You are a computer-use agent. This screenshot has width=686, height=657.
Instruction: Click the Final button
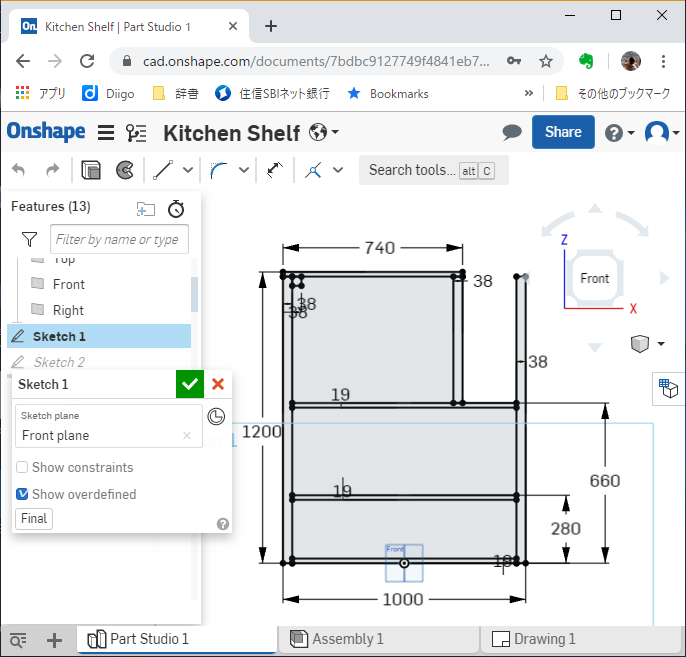pos(34,519)
